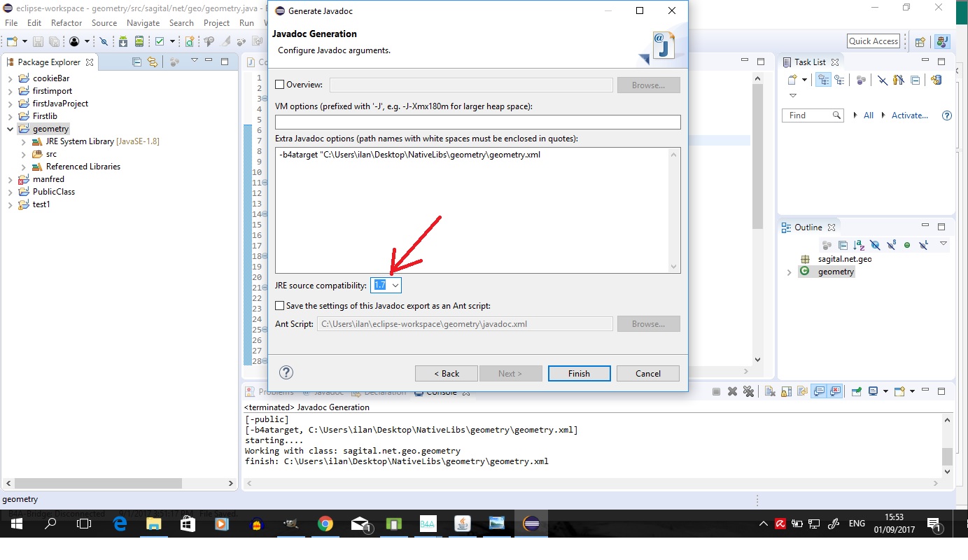
Task: Click the dialog help question mark icon
Action: (286, 372)
